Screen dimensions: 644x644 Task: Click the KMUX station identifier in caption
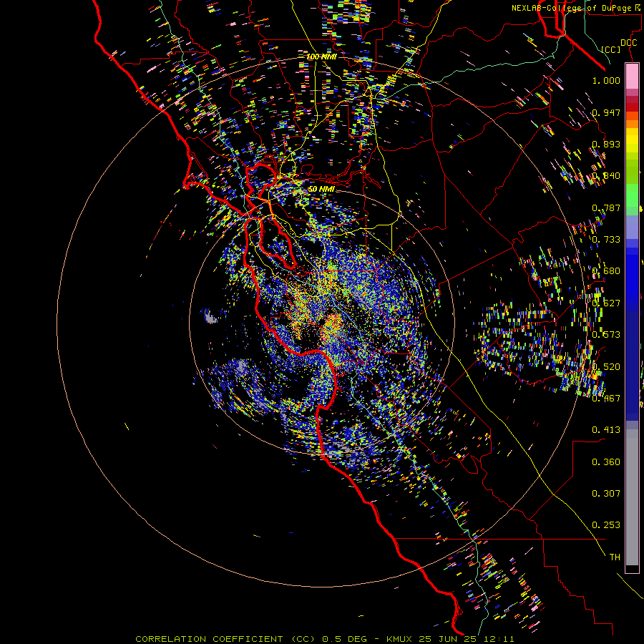pyautogui.click(x=401, y=639)
